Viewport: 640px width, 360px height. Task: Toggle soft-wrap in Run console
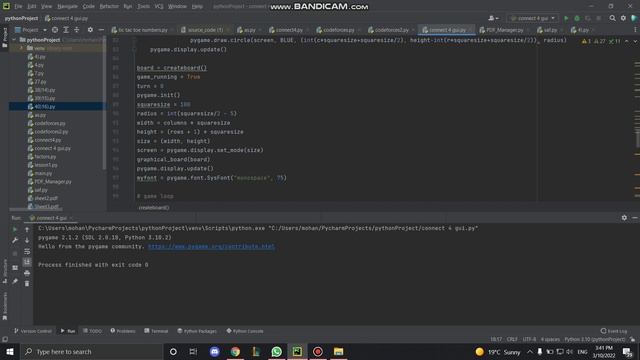click(x=27, y=251)
